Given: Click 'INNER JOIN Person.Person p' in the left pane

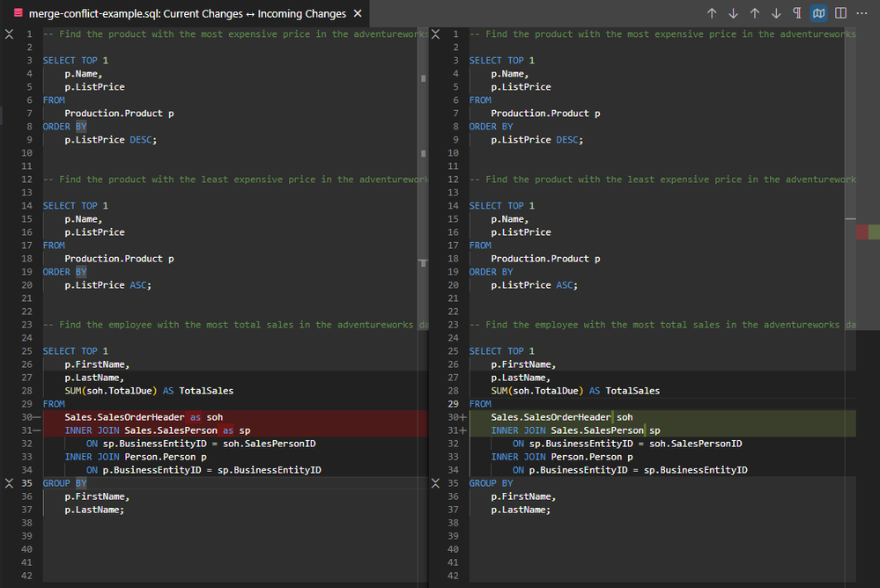Looking at the screenshot, I should click(136, 457).
